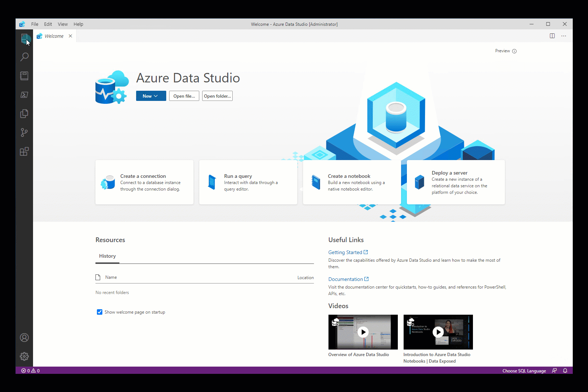
Task: Open the File menu
Action: pos(35,24)
